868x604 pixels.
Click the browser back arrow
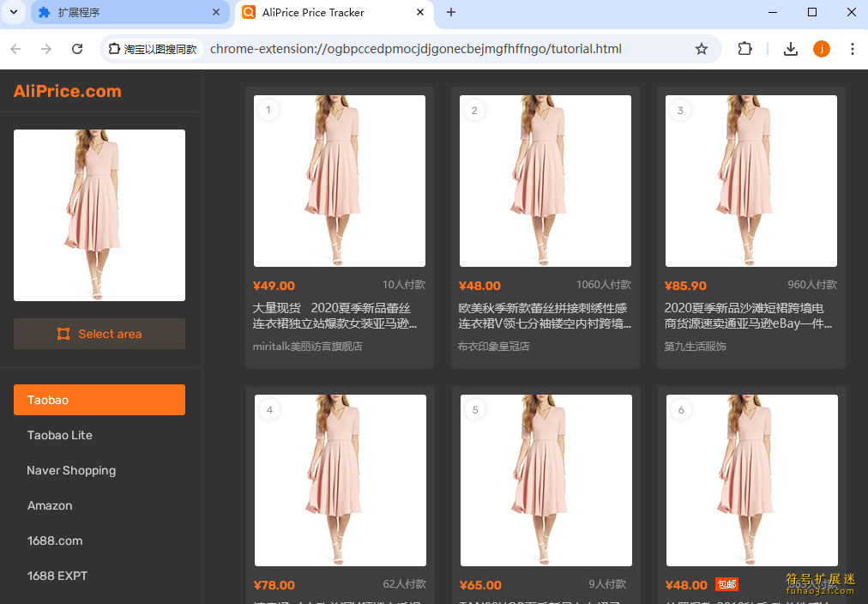pos(16,49)
